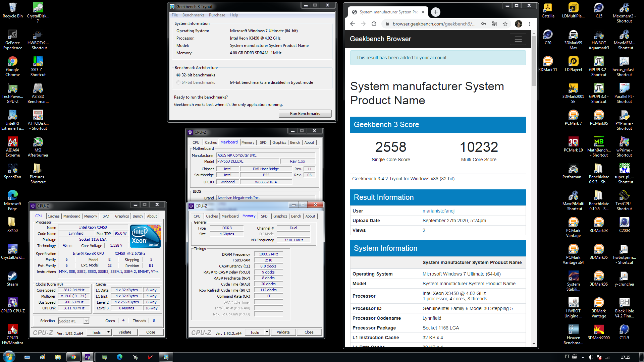The height and width of the screenshot is (362, 644).
Task: Show hidden system tray icons arrow
Action: pos(583,357)
